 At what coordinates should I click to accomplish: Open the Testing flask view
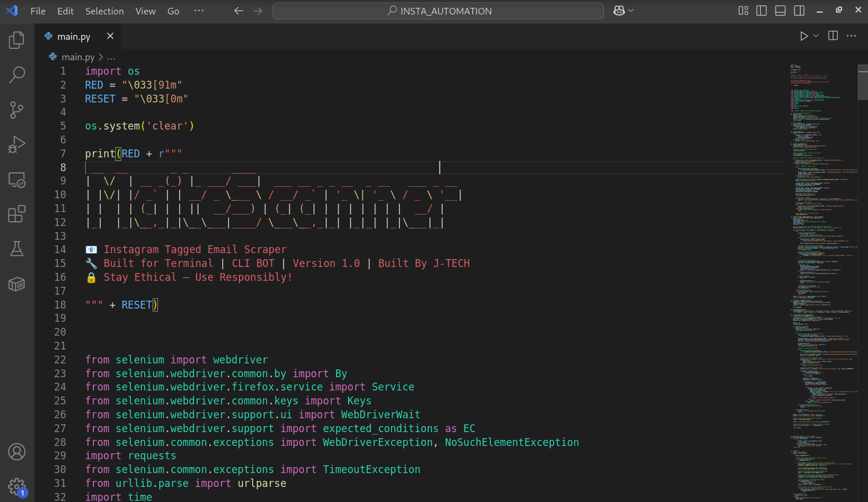[17, 248]
